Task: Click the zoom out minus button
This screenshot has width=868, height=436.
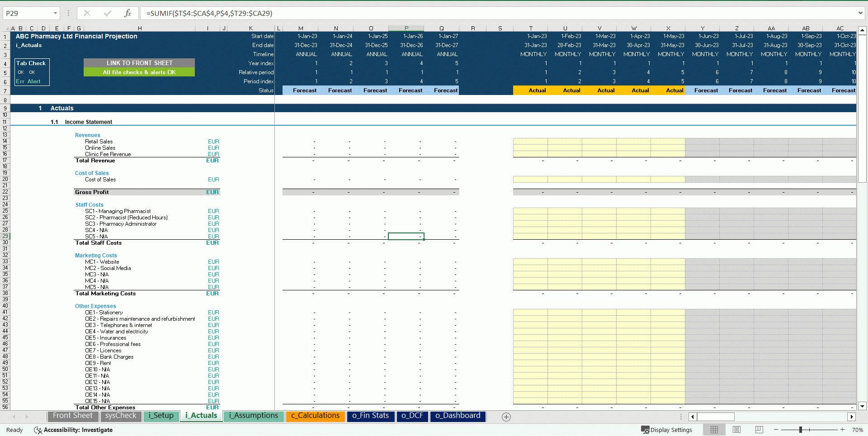Action: coord(776,430)
